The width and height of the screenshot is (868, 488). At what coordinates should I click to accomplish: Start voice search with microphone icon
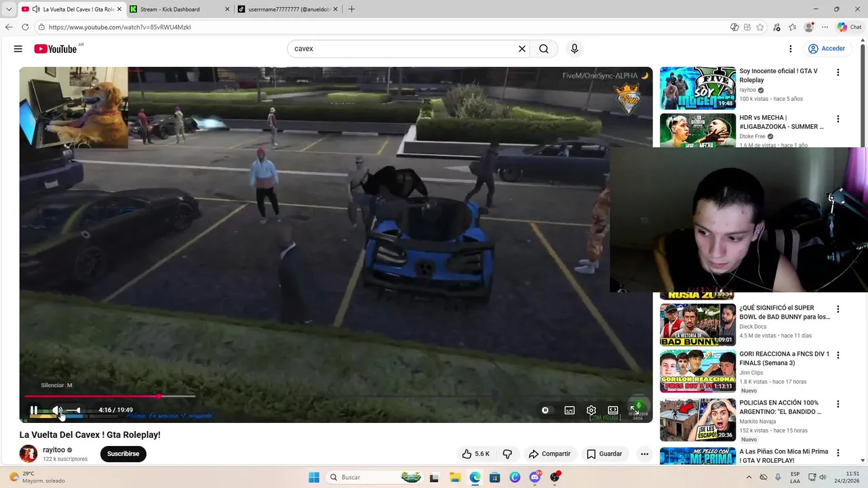(x=574, y=49)
